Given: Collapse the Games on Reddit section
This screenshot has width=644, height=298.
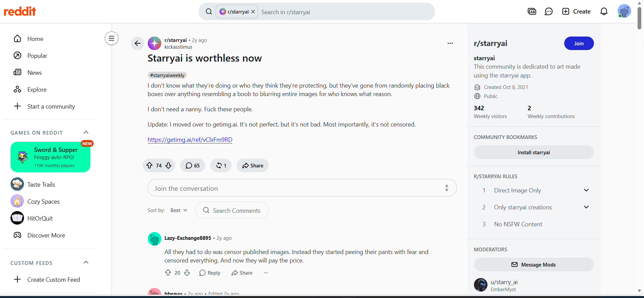Looking at the screenshot, I should (x=86, y=132).
